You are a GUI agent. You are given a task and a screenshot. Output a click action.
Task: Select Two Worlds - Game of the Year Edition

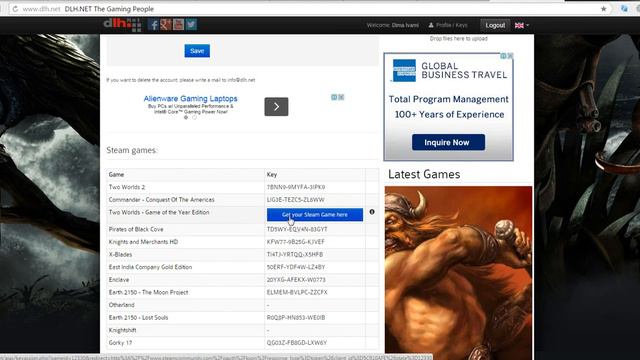[x=159, y=213]
